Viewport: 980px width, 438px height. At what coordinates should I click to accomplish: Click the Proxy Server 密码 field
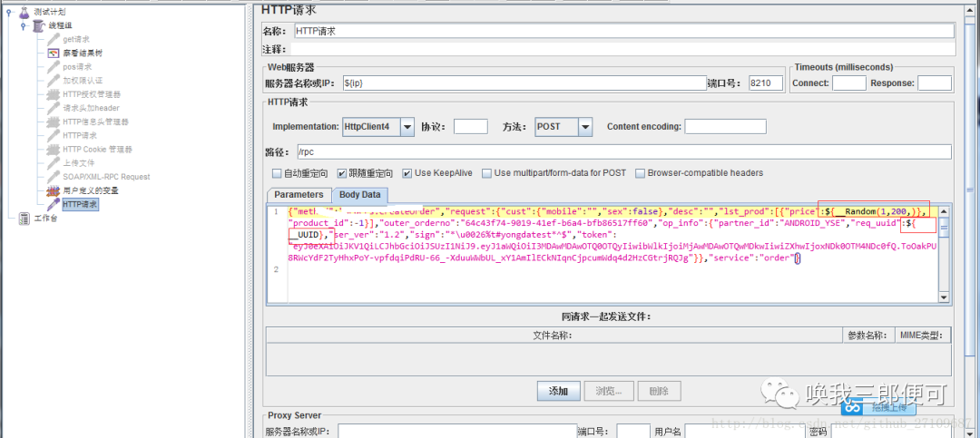(x=891, y=432)
